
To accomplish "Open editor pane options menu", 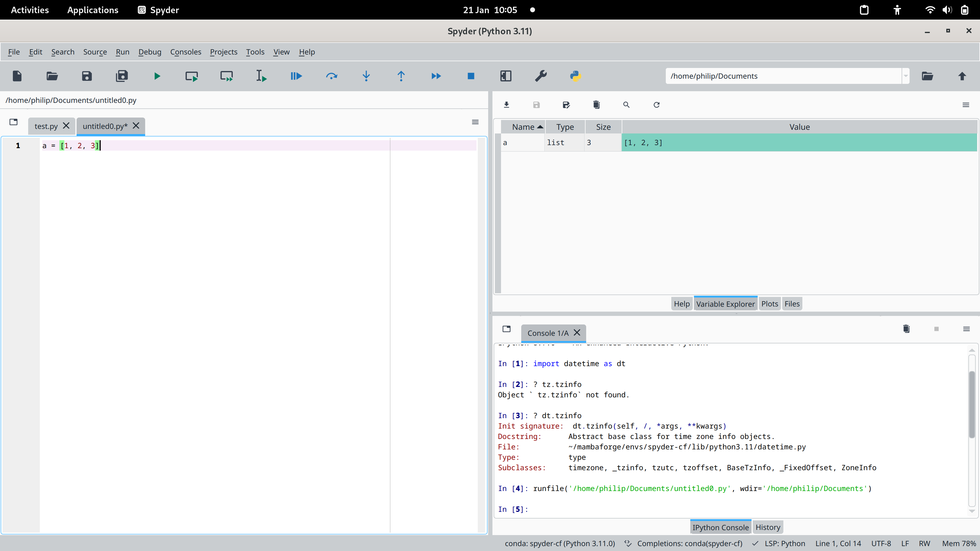I will [475, 122].
